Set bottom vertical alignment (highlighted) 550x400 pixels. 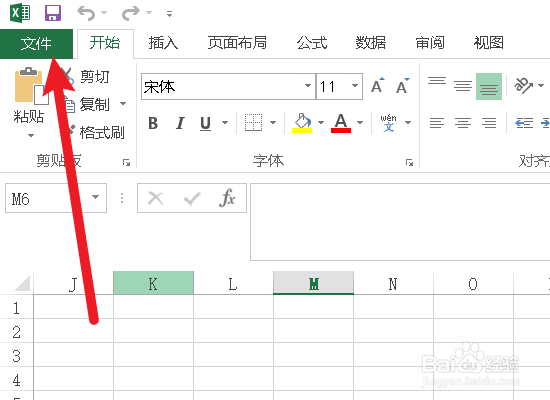(489, 86)
